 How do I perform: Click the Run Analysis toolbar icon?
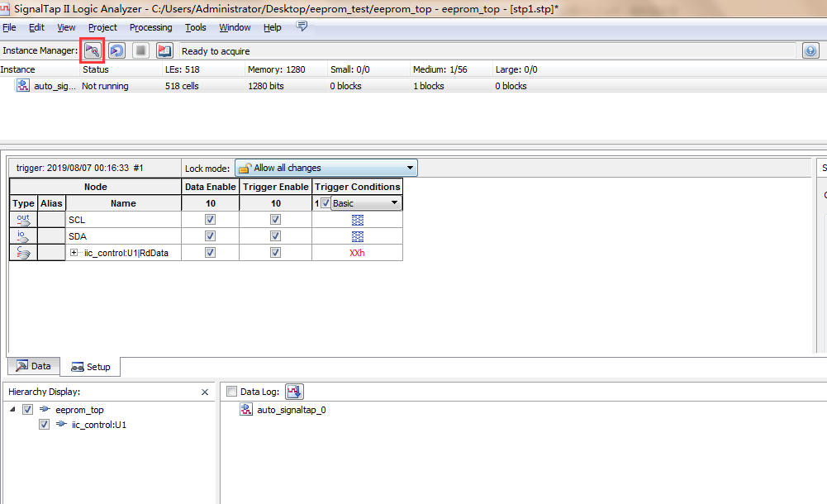(93, 50)
